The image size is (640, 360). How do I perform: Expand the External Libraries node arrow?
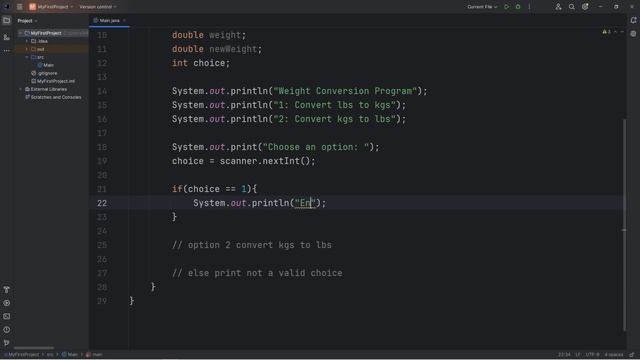coord(20,89)
